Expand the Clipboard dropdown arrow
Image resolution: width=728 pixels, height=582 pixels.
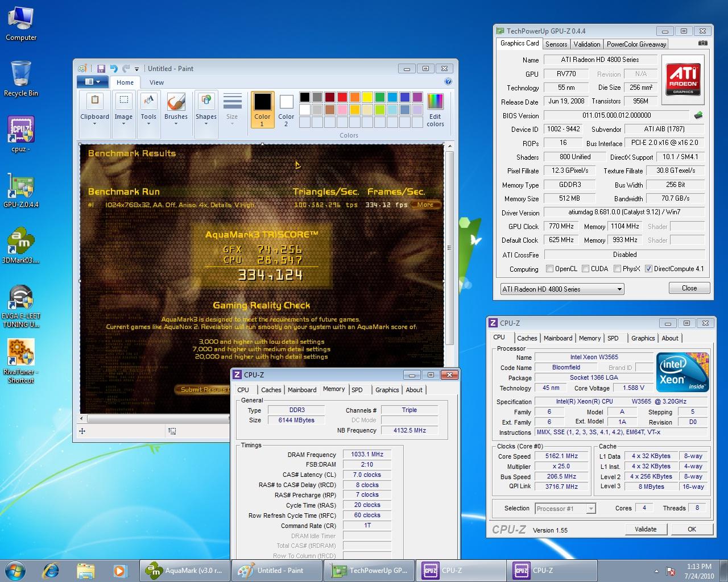click(94, 124)
